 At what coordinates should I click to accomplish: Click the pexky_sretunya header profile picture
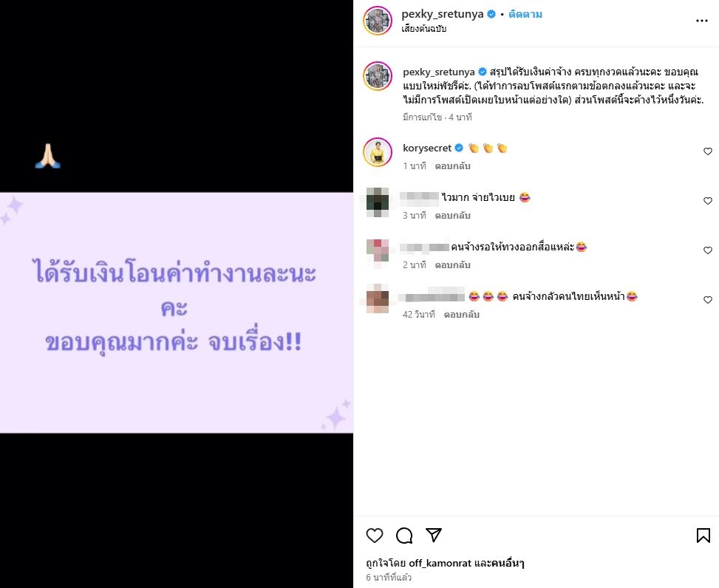(378, 21)
